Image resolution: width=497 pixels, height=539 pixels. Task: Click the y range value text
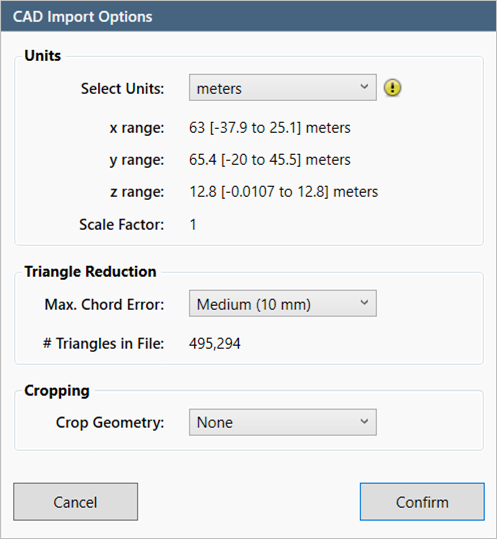pyautogui.click(x=270, y=160)
